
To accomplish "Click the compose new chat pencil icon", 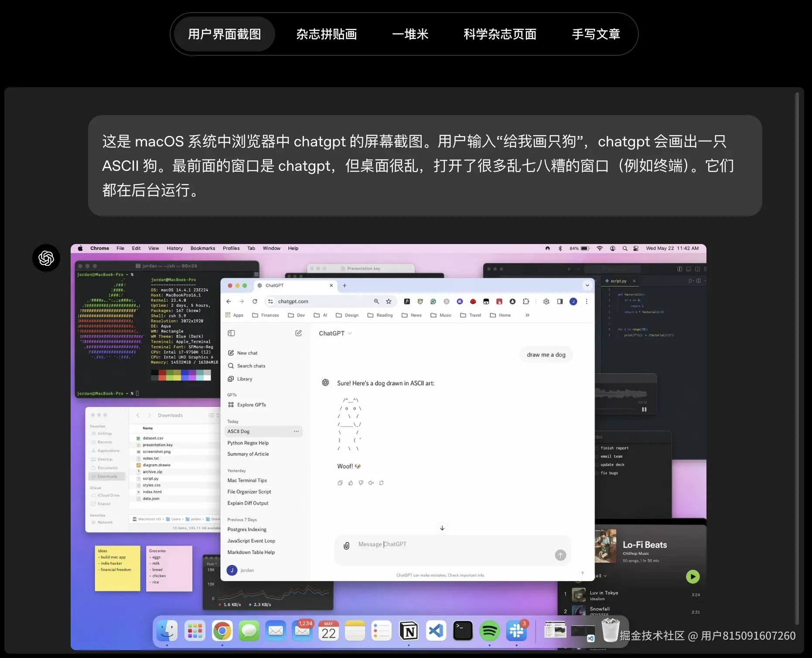I will tap(298, 333).
